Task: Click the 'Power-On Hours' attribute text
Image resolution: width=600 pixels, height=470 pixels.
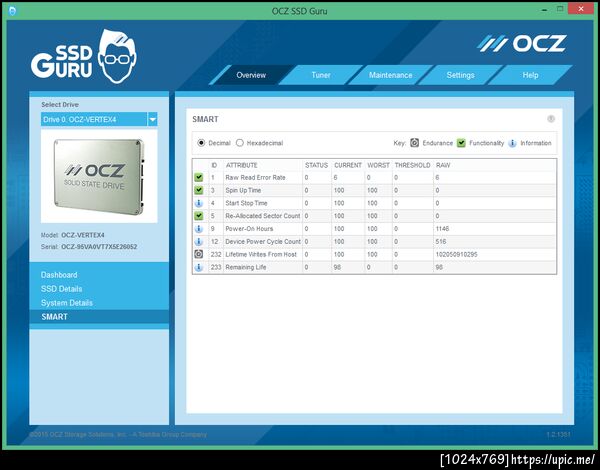Action: 249,229
